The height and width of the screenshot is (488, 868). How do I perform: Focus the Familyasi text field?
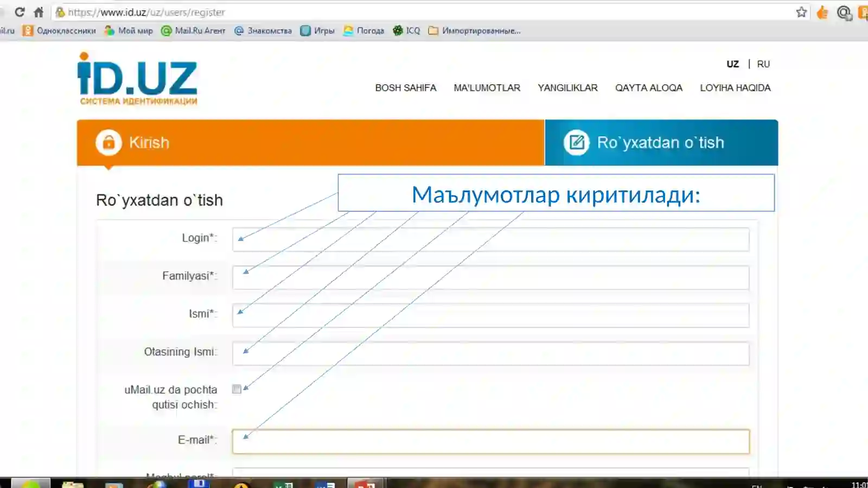coord(490,277)
